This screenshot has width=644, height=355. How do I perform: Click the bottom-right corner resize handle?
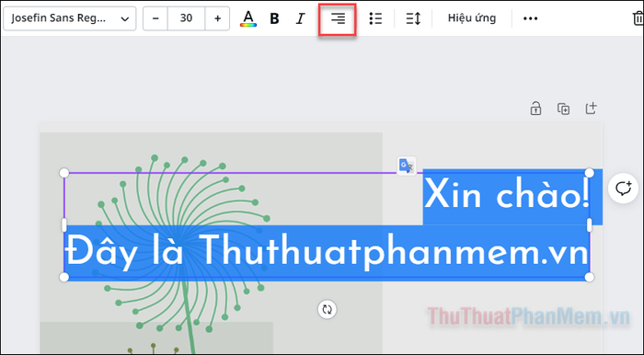tap(590, 278)
